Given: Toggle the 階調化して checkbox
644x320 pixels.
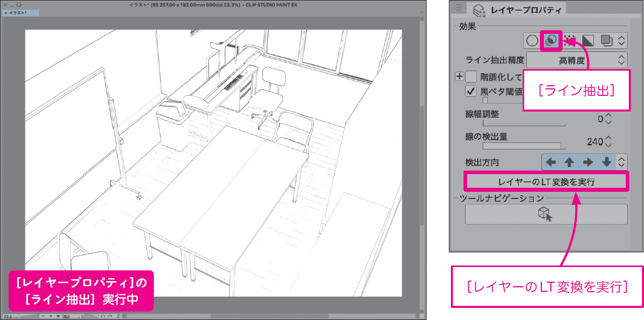Looking at the screenshot, I should coord(471,77).
